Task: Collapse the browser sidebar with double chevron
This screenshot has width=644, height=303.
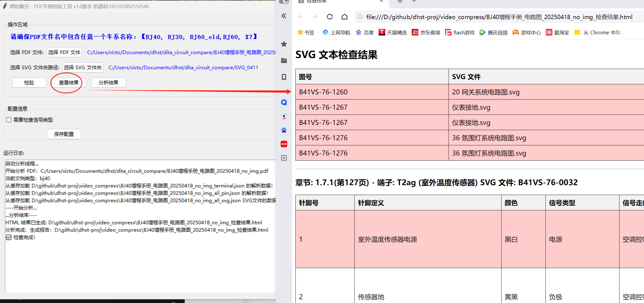Action: pos(284,16)
